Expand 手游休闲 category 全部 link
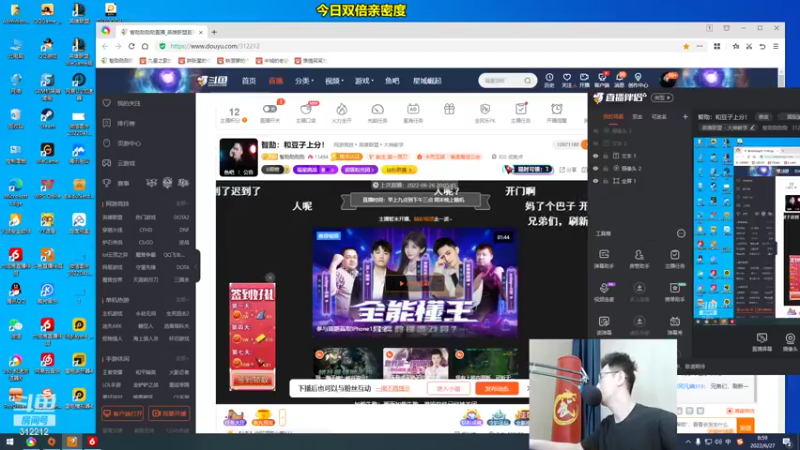Screen dimensions: 800x450 pos(182,359)
